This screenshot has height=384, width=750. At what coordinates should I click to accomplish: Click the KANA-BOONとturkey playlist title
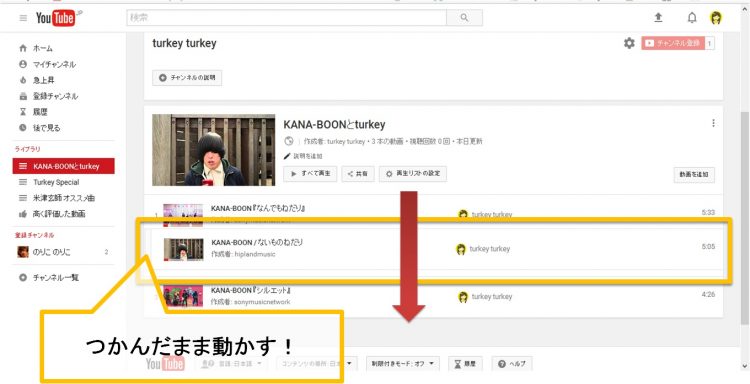point(334,125)
